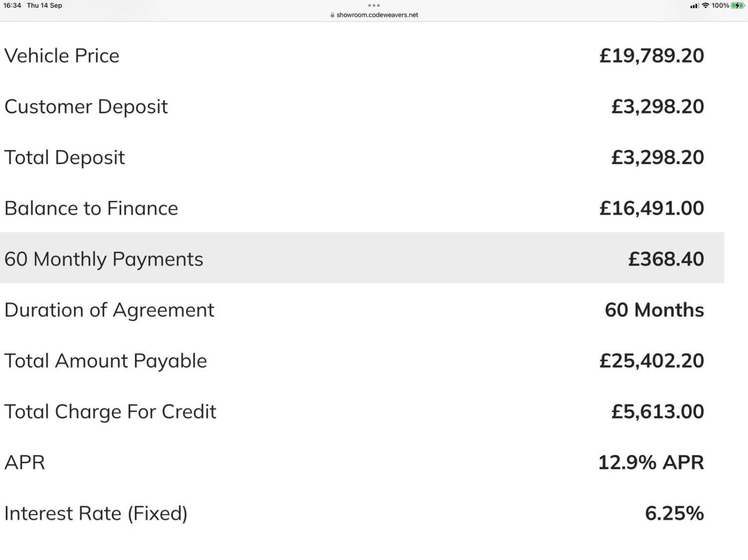Tap the 16:34 clock in status bar
The image size is (748, 560).
click(12, 5)
